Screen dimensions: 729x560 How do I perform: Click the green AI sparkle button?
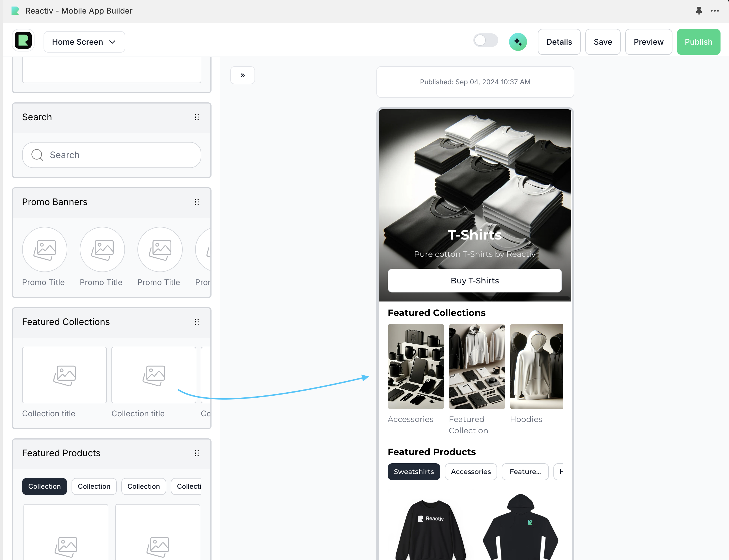tap(517, 42)
